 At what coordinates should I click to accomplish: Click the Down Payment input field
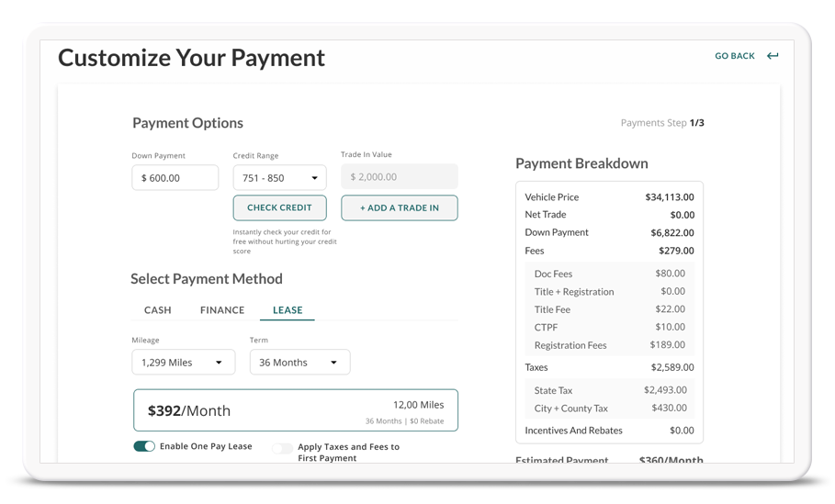coord(175,178)
